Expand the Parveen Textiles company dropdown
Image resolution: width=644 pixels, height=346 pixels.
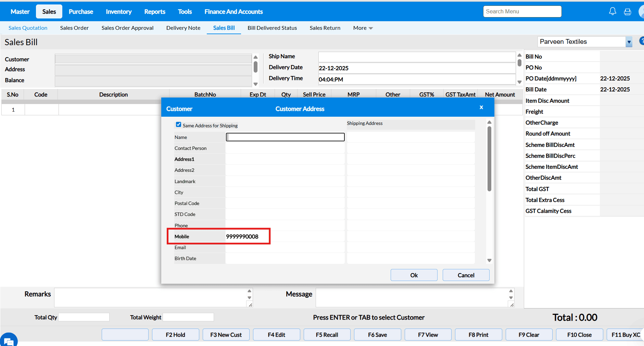[x=629, y=42]
